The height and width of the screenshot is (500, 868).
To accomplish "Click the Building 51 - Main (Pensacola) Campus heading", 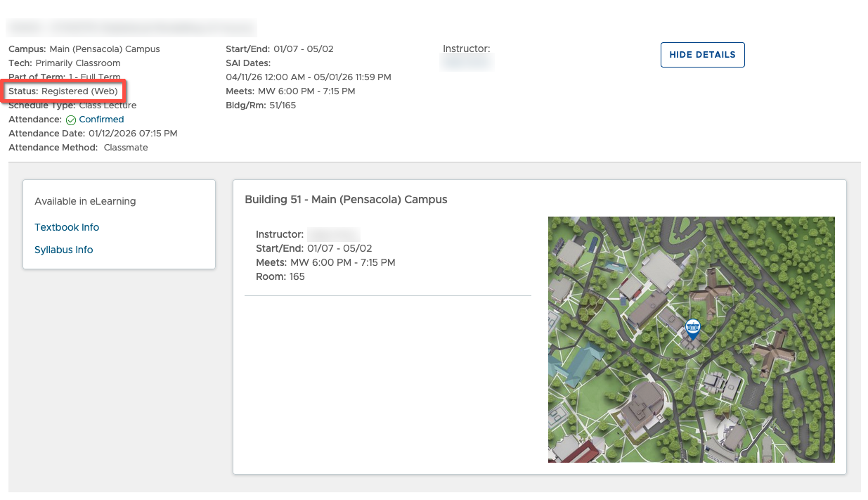I will click(x=346, y=200).
